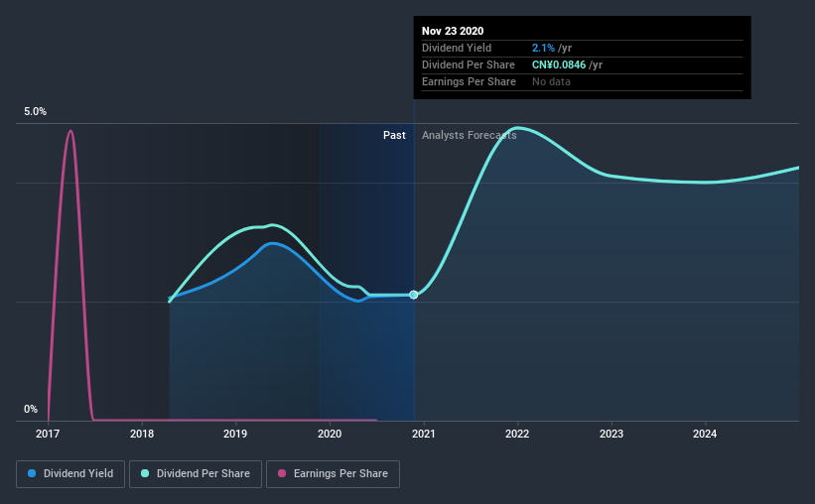Click the Earnings Per Share row label in tooltip
This screenshot has width=815, height=504.
coord(469,81)
